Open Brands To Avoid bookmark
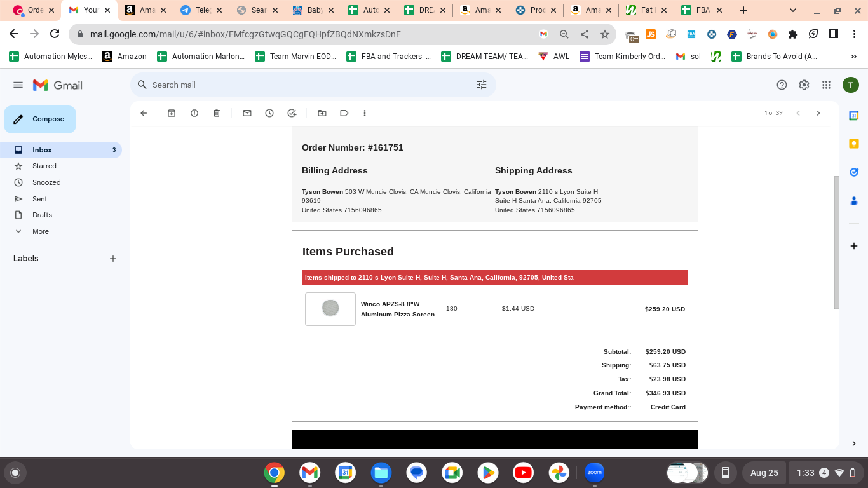The height and width of the screenshot is (488, 868). [775, 57]
